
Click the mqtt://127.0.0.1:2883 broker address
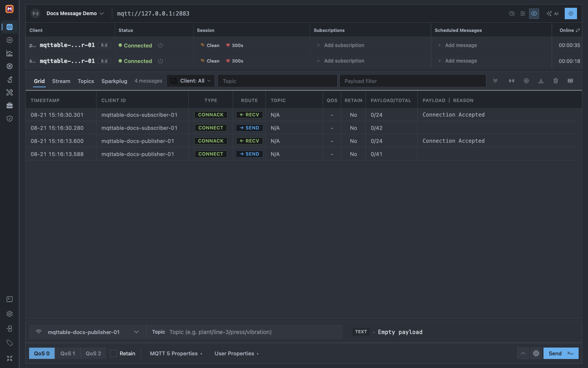(153, 13)
